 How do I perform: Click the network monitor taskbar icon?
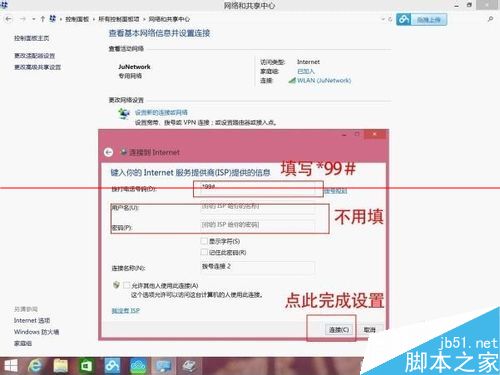pyautogui.click(x=164, y=366)
